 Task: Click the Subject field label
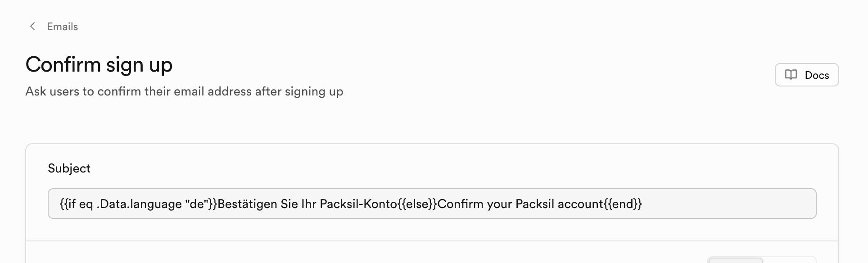[x=69, y=168]
